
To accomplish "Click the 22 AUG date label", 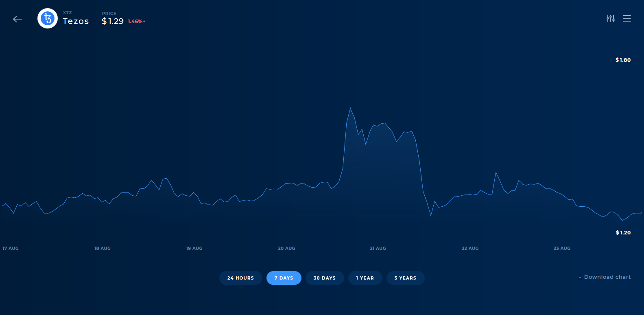I will tap(470, 248).
